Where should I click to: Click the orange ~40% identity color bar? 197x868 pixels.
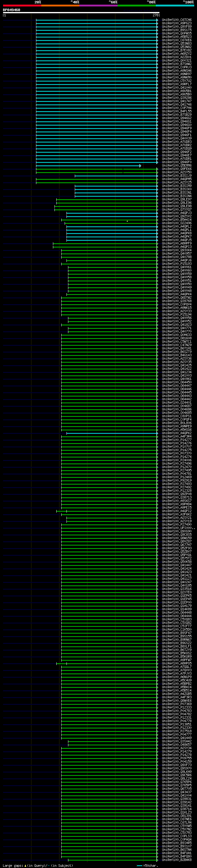(x=60, y=6)
